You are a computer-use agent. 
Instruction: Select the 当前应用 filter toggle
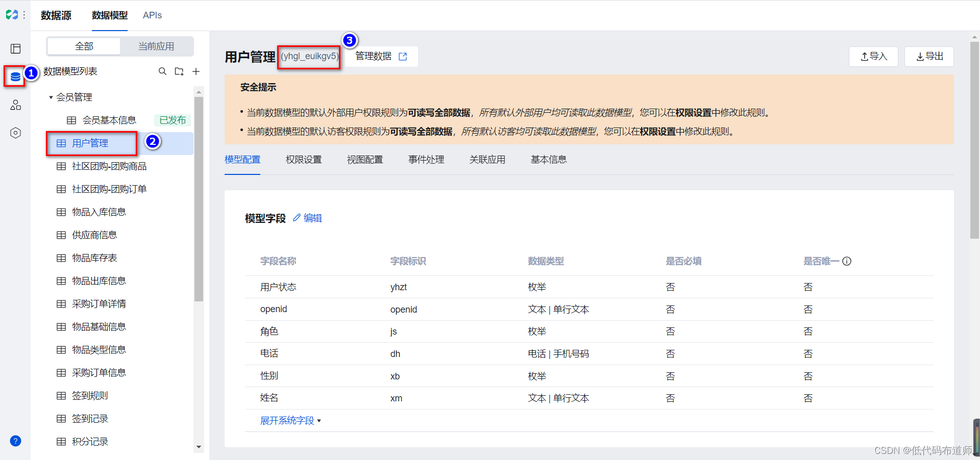156,46
